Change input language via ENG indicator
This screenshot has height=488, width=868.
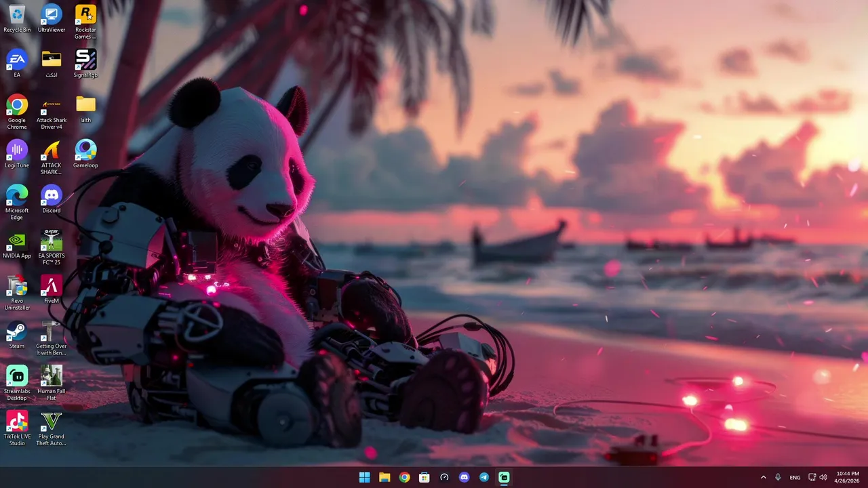point(795,477)
